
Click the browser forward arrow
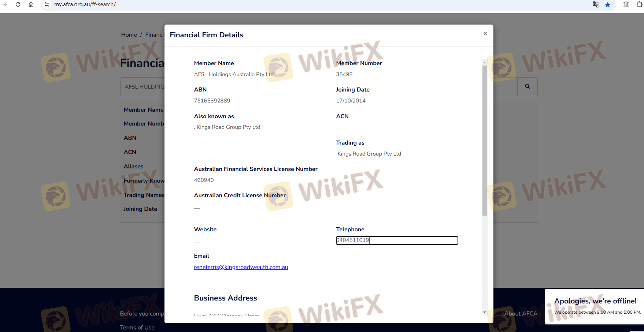(x=5, y=4)
